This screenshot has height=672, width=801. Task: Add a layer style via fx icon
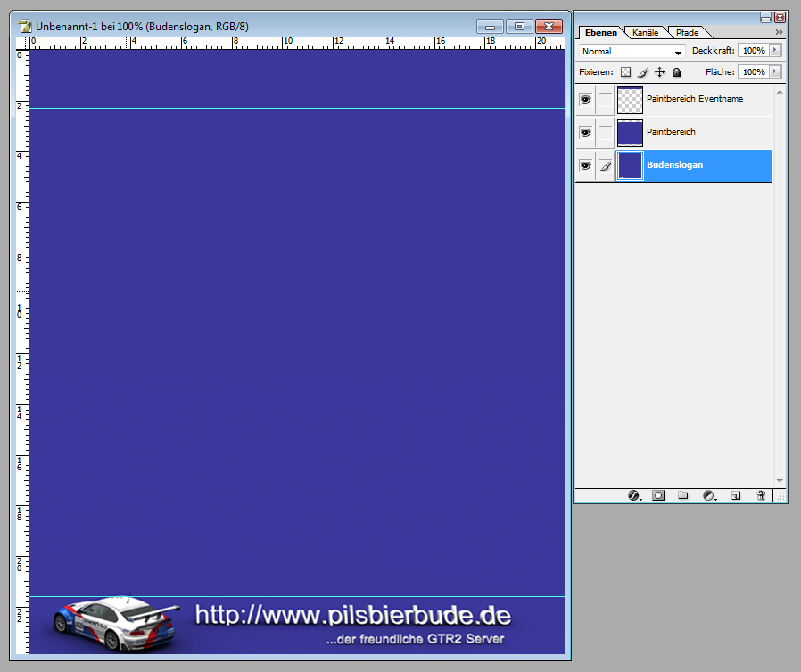click(x=634, y=495)
